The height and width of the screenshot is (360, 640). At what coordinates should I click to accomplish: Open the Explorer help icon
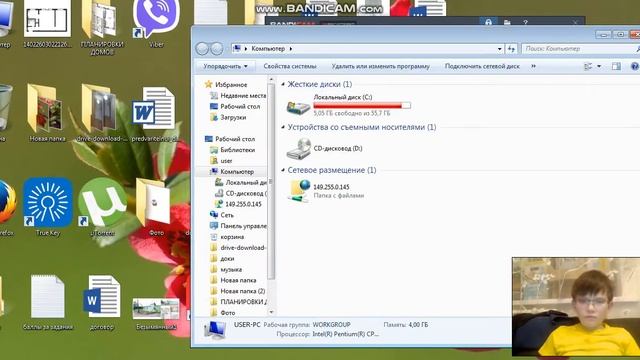tap(635, 66)
